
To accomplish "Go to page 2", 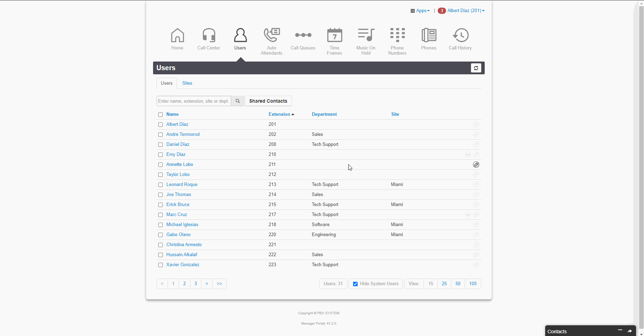I will click(184, 284).
